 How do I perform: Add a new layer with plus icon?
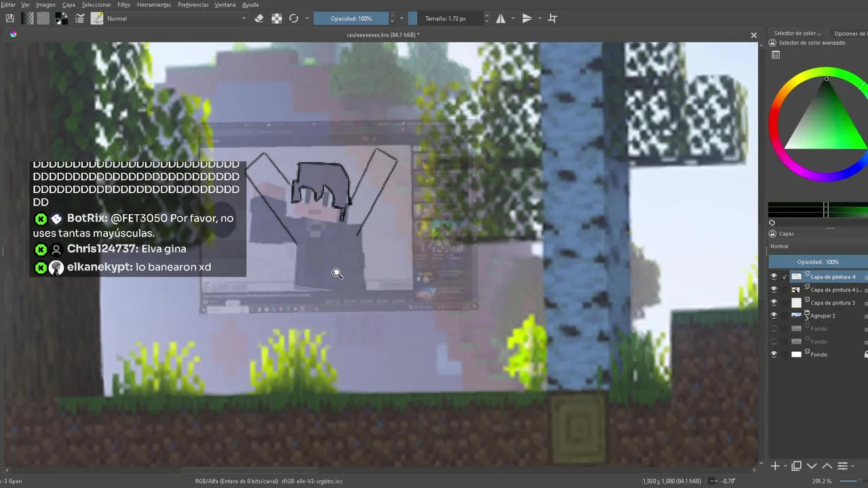(x=775, y=466)
